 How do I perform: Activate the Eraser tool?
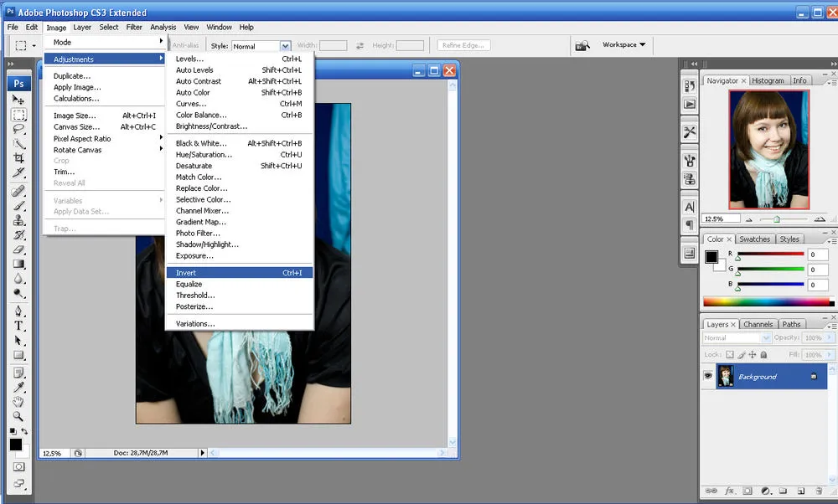pyautogui.click(x=18, y=249)
